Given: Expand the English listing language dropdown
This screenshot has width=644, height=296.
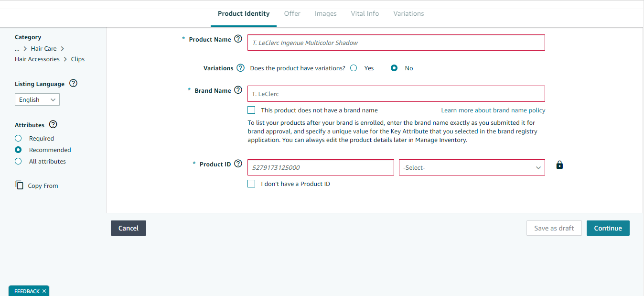Looking at the screenshot, I should [37, 99].
